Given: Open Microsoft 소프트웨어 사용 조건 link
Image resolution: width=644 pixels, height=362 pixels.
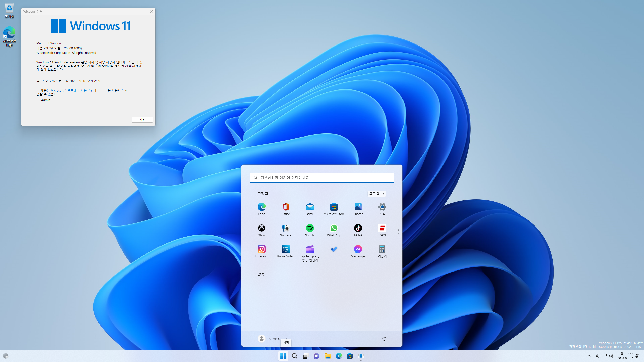Looking at the screenshot, I should point(72,90).
